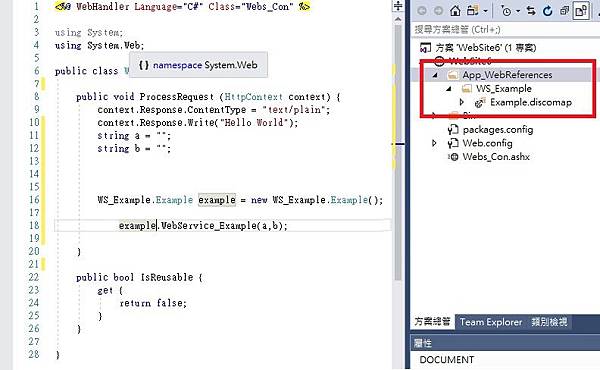Toggle the Show All Files button
The image size is (600, 370).
581,11
